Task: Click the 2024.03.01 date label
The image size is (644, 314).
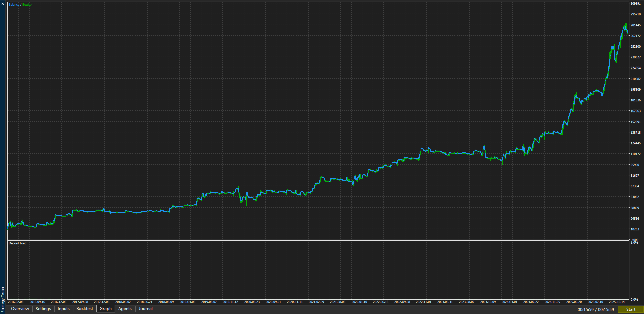Action: click(x=509, y=302)
